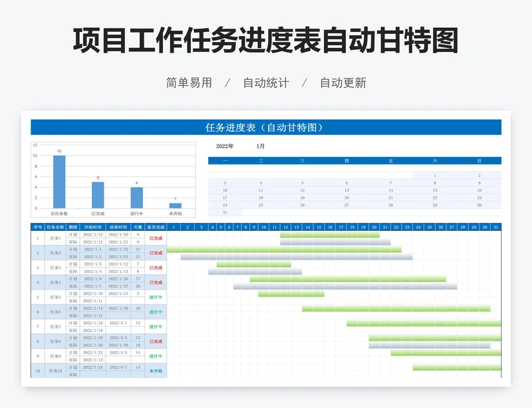Click 任务6 green planned Gantt bar

(x=396, y=309)
